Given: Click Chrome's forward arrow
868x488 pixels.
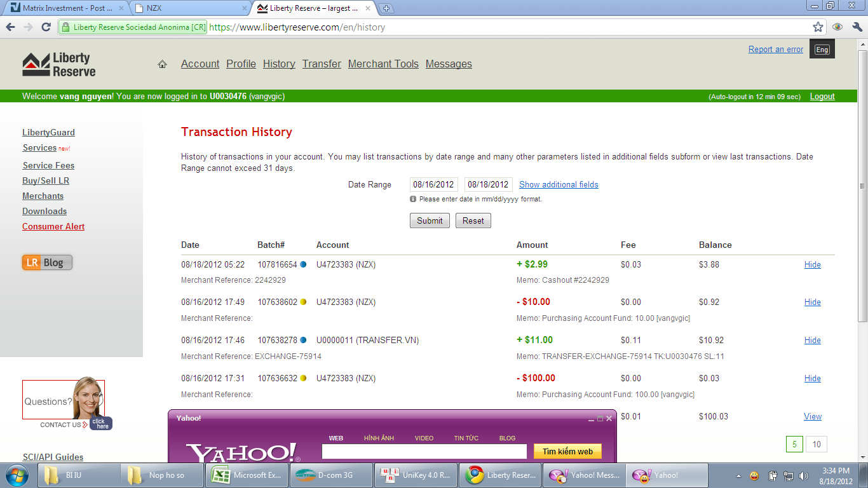Looking at the screenshot, I should click(x=28, y=27).
